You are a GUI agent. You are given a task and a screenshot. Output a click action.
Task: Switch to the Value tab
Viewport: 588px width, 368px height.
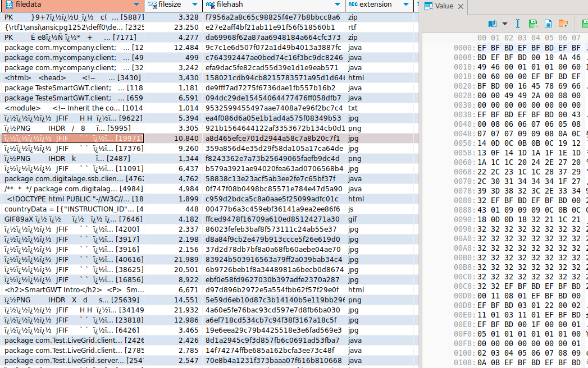pos(444,6)
